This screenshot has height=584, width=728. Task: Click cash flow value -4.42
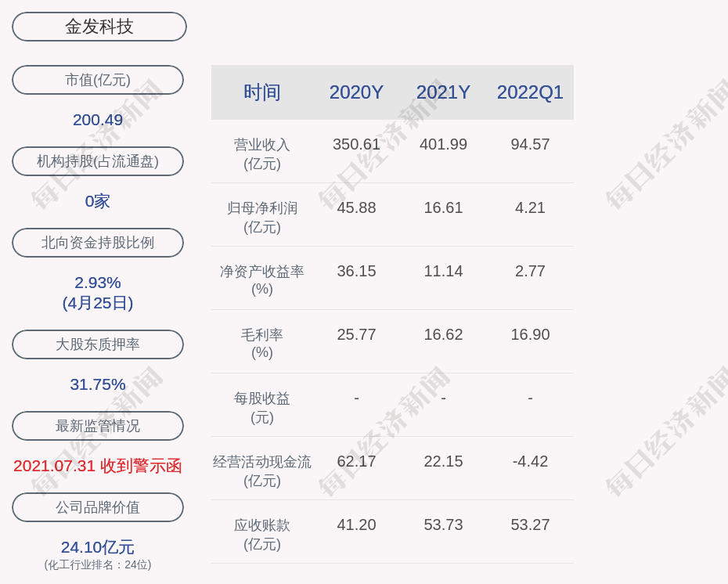[530, 461]
